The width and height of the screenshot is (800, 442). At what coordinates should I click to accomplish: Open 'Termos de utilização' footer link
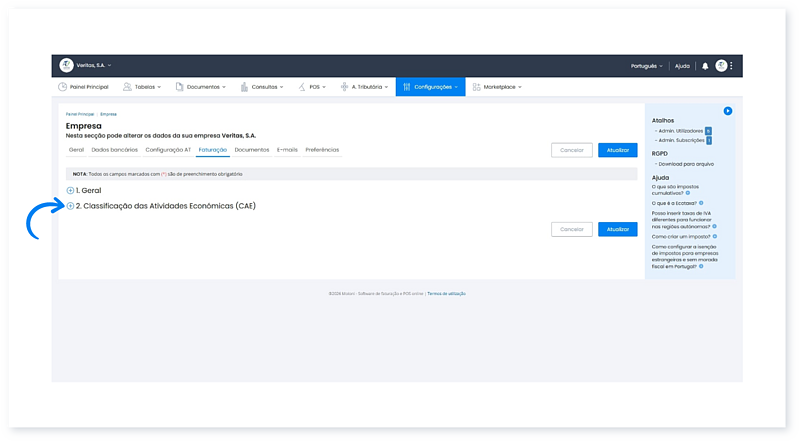(446, 294)
